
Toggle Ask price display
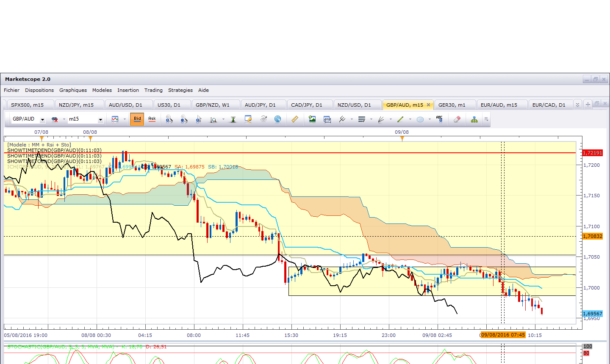(152, 119)
